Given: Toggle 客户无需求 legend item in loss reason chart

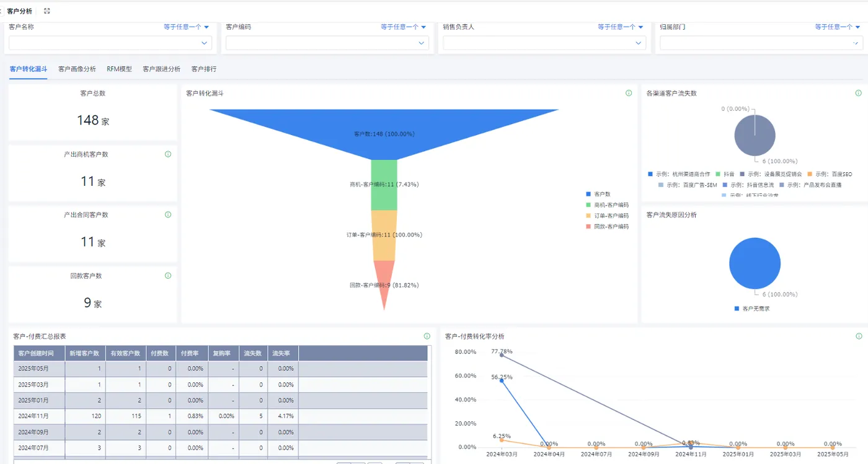Looking at the screenshot, I should coord(751,309).
